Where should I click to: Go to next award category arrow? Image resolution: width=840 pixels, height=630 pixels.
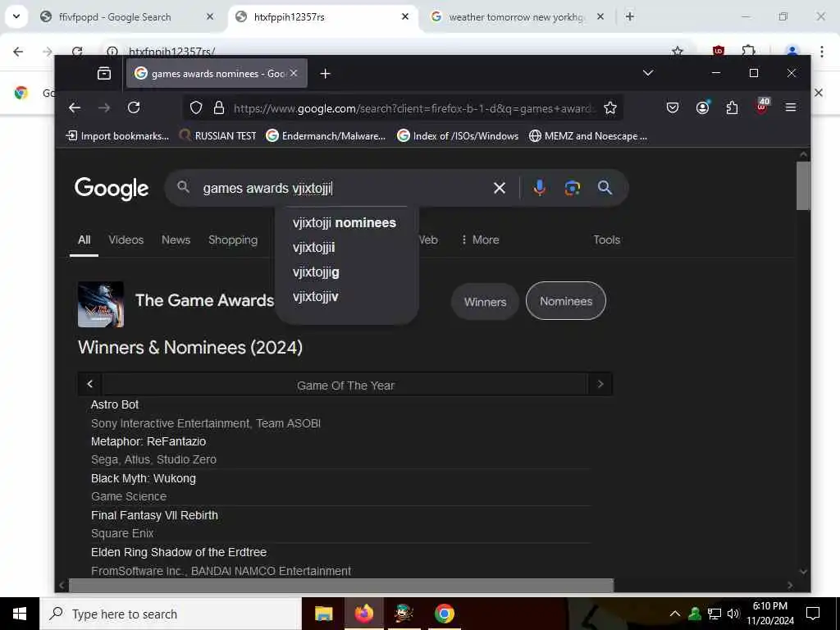(600, 384)
